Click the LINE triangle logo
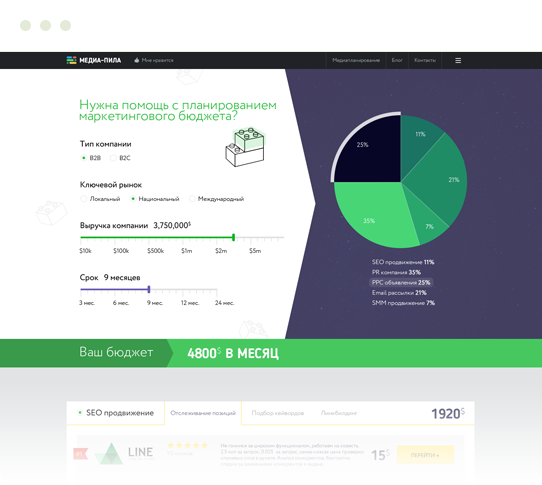The width and height of the screenshot is (542, 485). click(x=108, y=453)
